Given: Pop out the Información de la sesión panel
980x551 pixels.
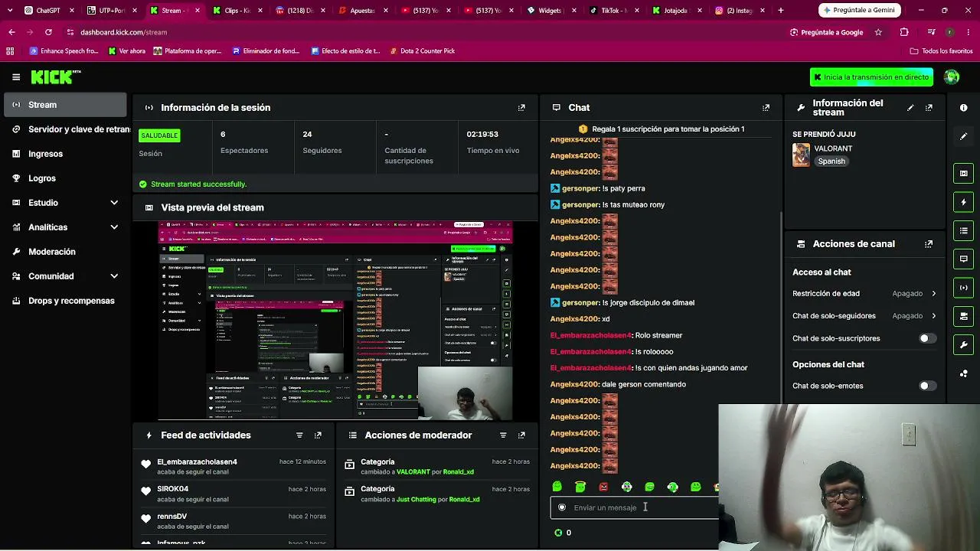Looking at the screenshot, I should [521, 108].
